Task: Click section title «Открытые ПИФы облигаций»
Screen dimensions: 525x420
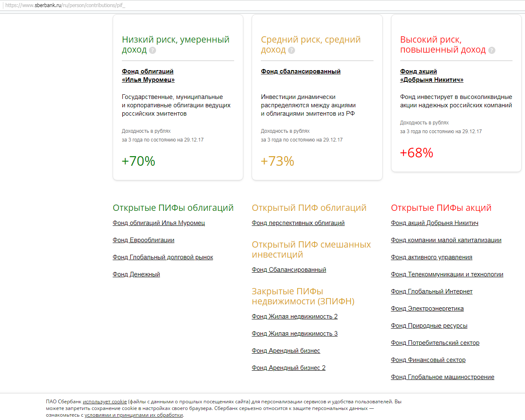Action: pyautogui.click(x=173, y=208)
